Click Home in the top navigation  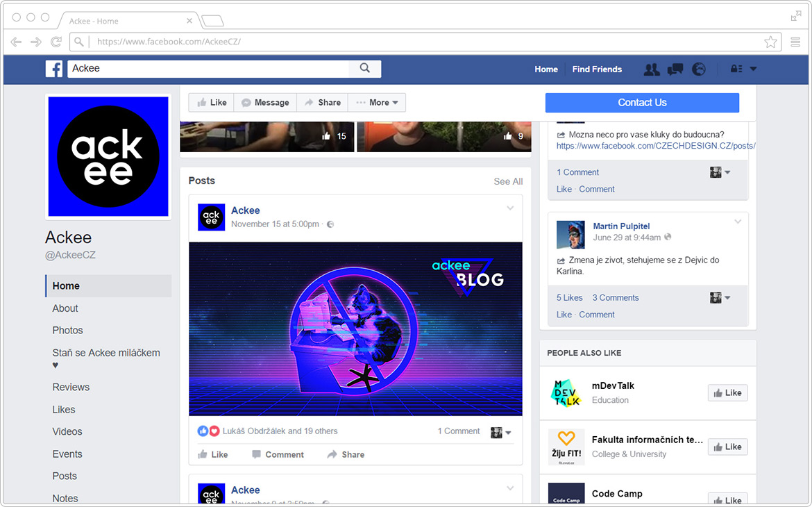point(545,69)
